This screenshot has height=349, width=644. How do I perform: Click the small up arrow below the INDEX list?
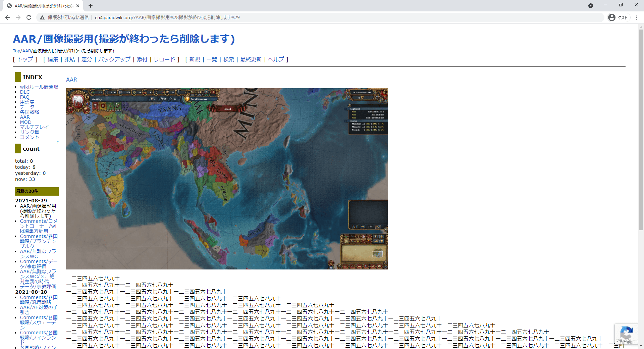[x=58, y=142]
